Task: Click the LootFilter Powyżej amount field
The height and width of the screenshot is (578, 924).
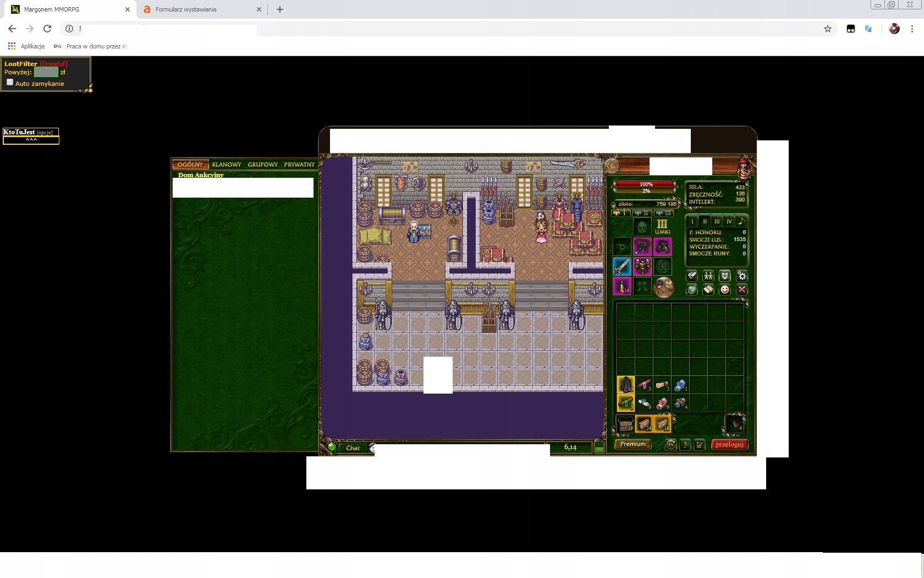Action: coord(46,72)
